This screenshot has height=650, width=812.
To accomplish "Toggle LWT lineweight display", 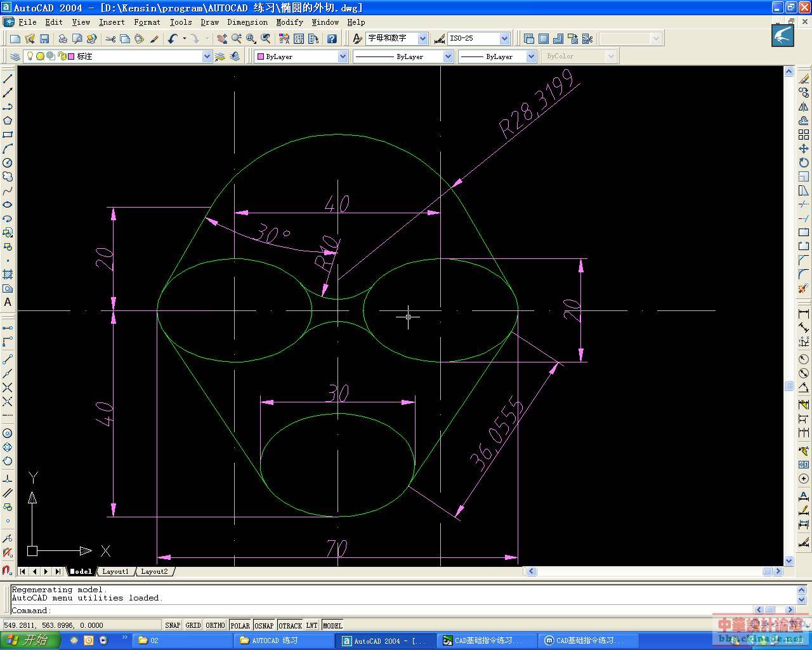I will coord(311,625).
